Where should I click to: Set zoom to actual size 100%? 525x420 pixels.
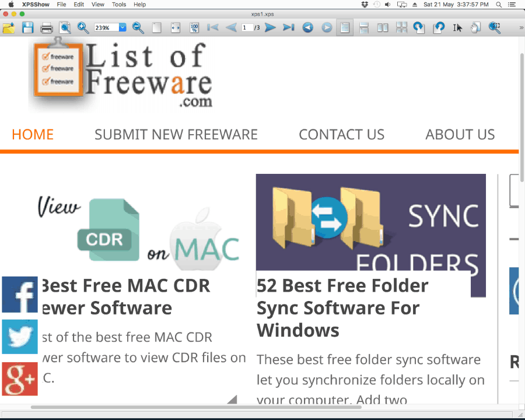[194, 27]
